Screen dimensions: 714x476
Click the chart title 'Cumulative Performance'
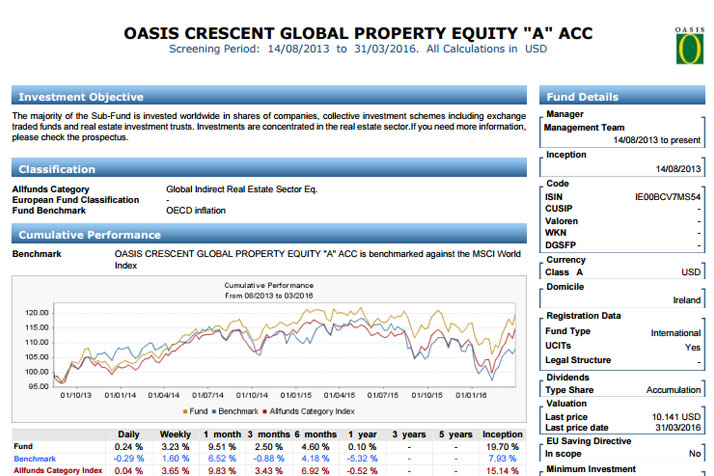tap(269, 286)
